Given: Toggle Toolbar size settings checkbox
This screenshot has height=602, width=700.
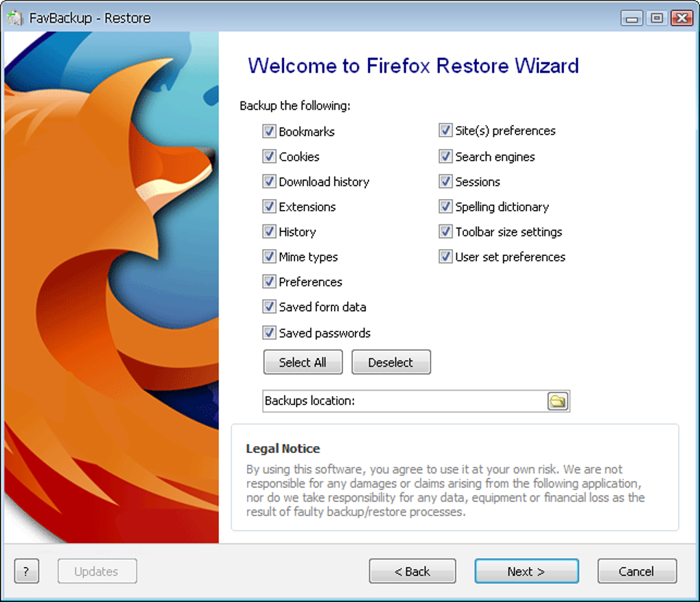Looking at the screenshot, I should tap(445, 231).
